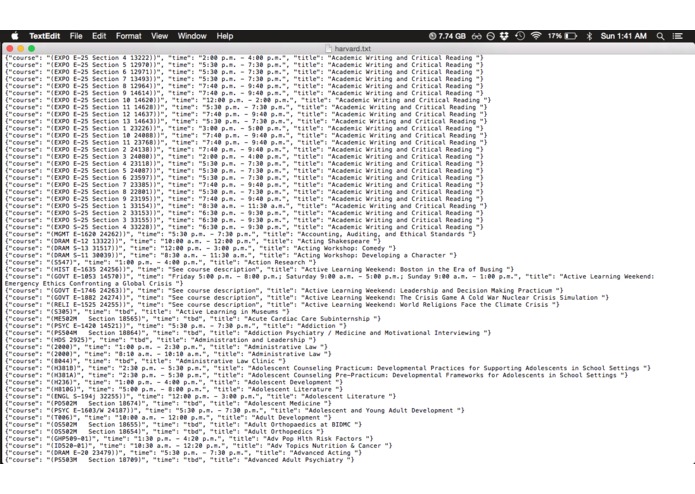
Task: Click the "Addiction Psychiatry / Medicine" line
Action: [248, 333]
